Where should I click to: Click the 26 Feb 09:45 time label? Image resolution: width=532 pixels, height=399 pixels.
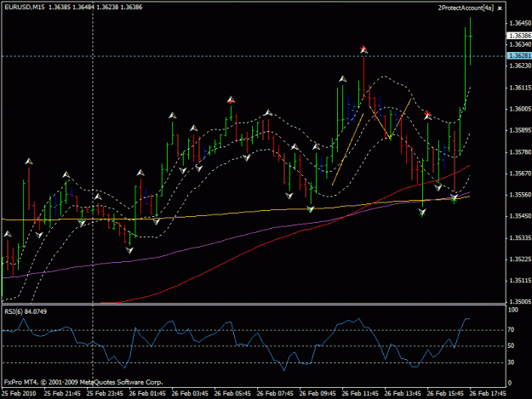point(317,394)
